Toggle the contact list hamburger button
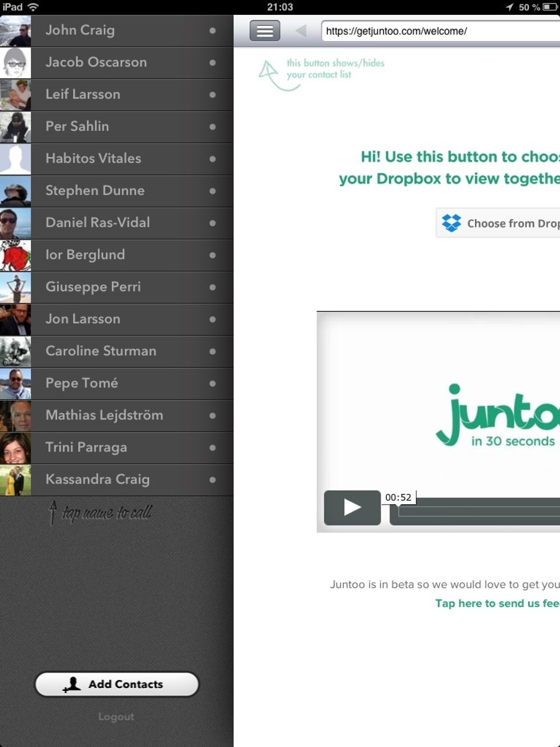Viewport: 560px width, 747px height. click(265, 31)
